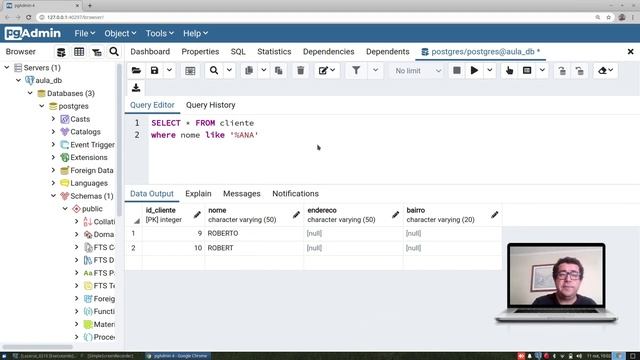Open the Tools menu
Screen dimensions: 640x360
pyautogui.click(x=160, y=33)
